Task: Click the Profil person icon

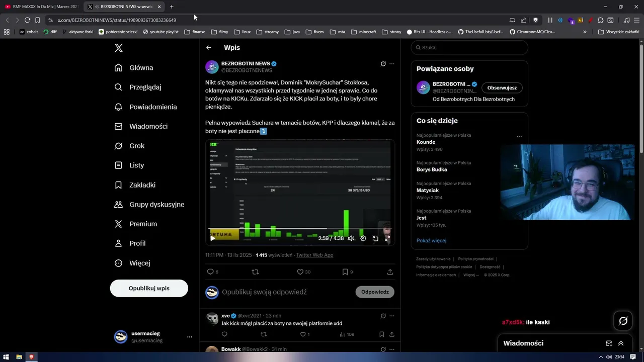Action: coord(118,243)
